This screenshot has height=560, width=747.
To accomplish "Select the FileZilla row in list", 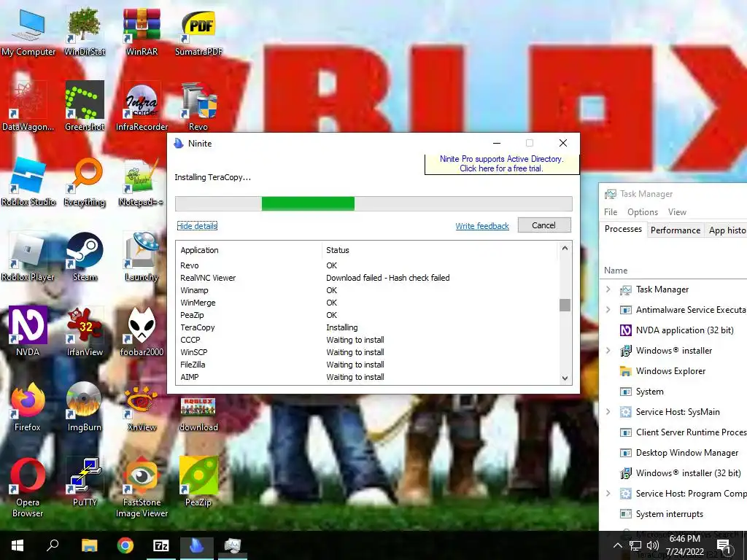I will [368, 365].
